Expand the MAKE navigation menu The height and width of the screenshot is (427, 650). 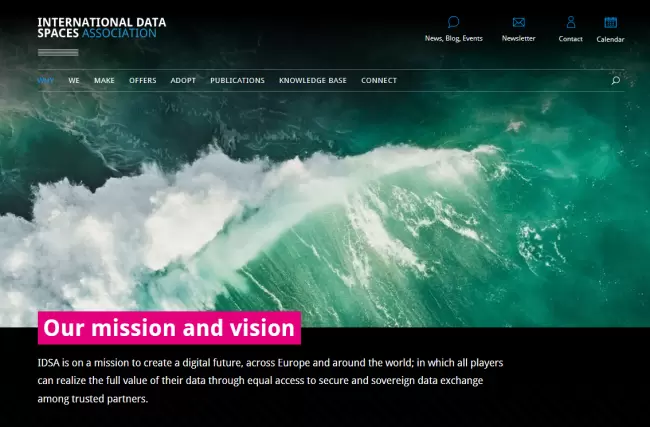[x=104, y=81]
